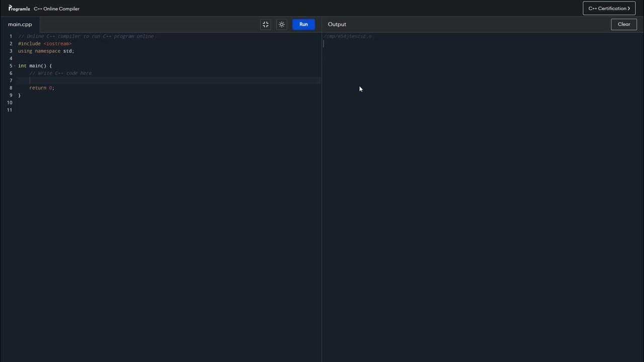Click the output path text /tmp
This screenshot has height=362, width=644.
(348, 36)
